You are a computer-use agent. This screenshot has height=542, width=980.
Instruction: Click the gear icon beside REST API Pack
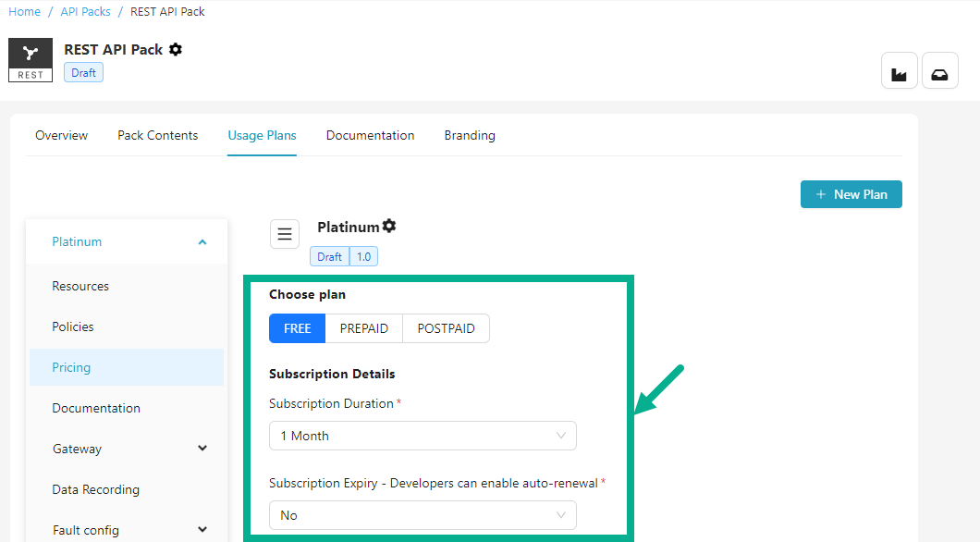[176, 50]
